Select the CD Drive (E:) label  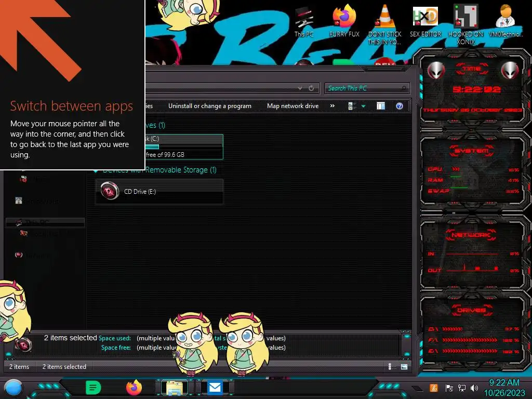point(140,192)
